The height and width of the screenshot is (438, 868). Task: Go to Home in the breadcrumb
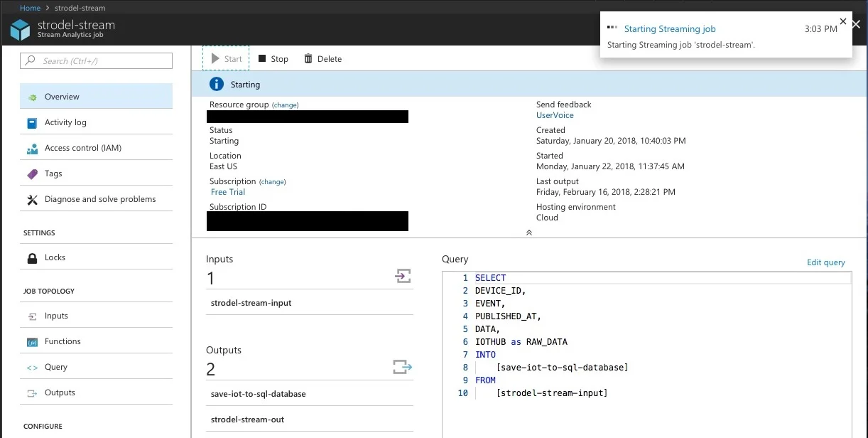click(30, 8)
